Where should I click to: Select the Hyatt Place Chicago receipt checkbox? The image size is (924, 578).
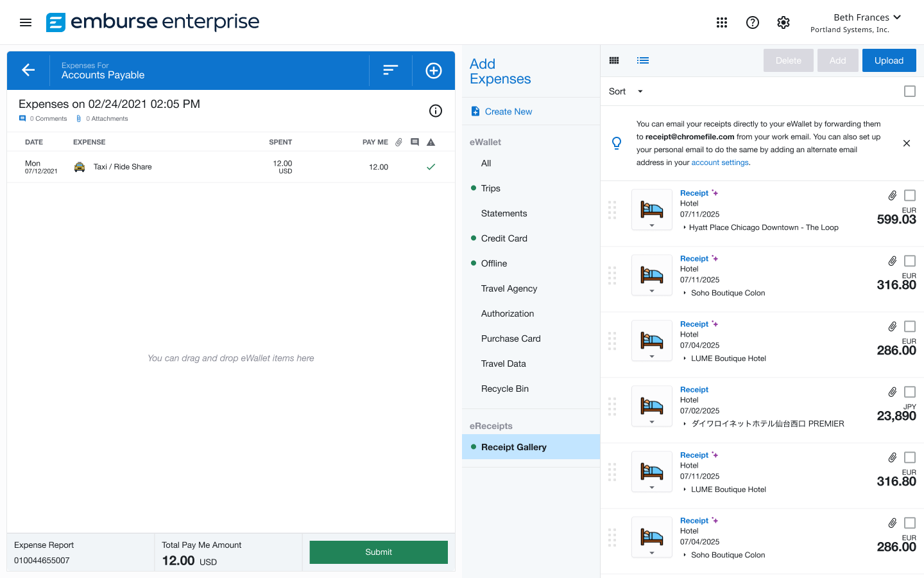pos(909,195)
